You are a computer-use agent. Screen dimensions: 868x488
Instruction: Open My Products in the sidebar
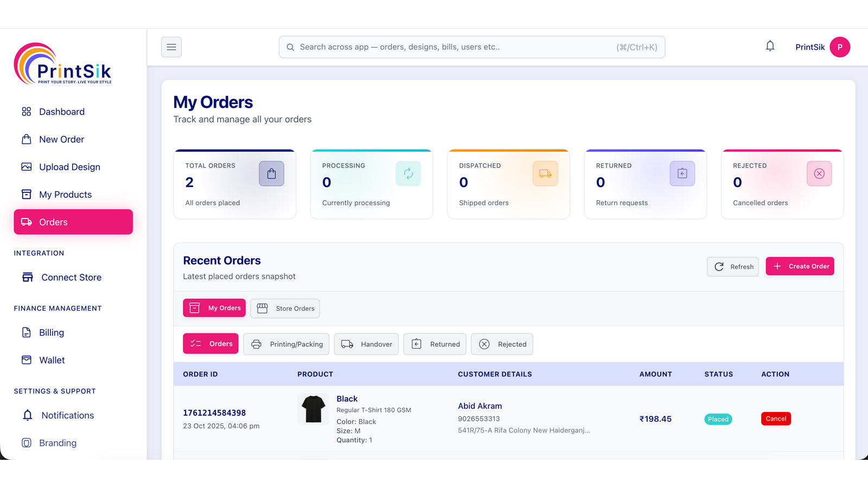point(65,194)
